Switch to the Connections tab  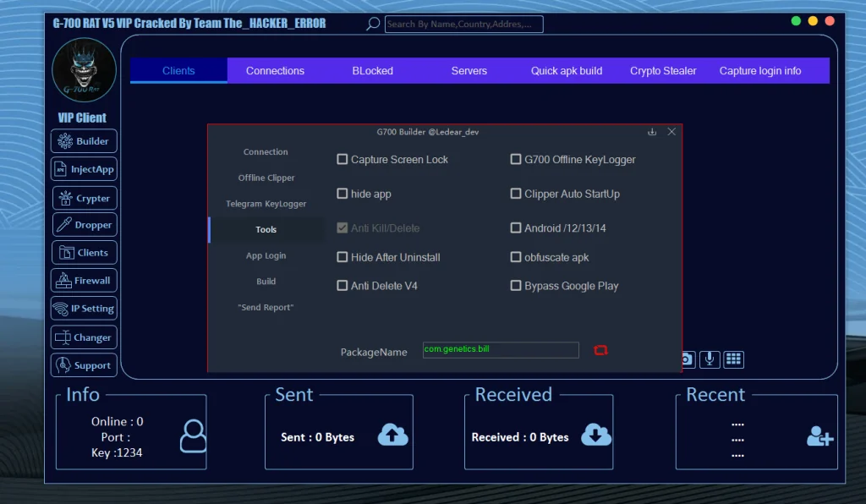point(275,70)
